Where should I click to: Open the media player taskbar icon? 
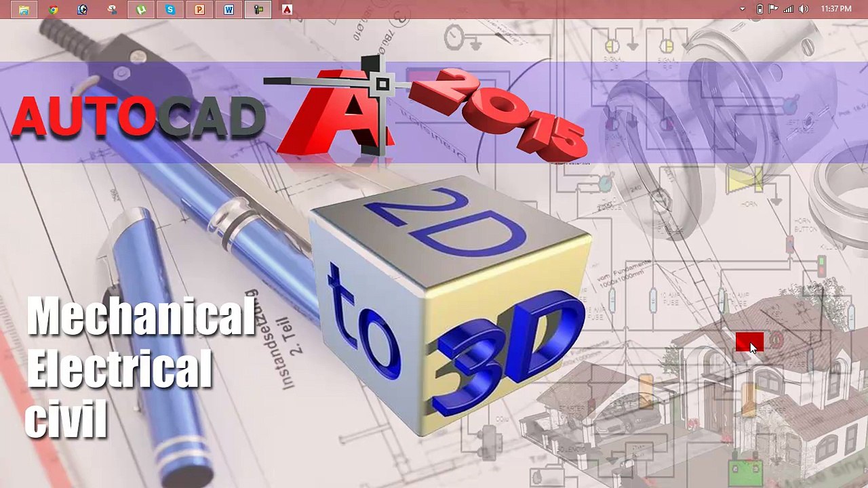pos(83,9)
